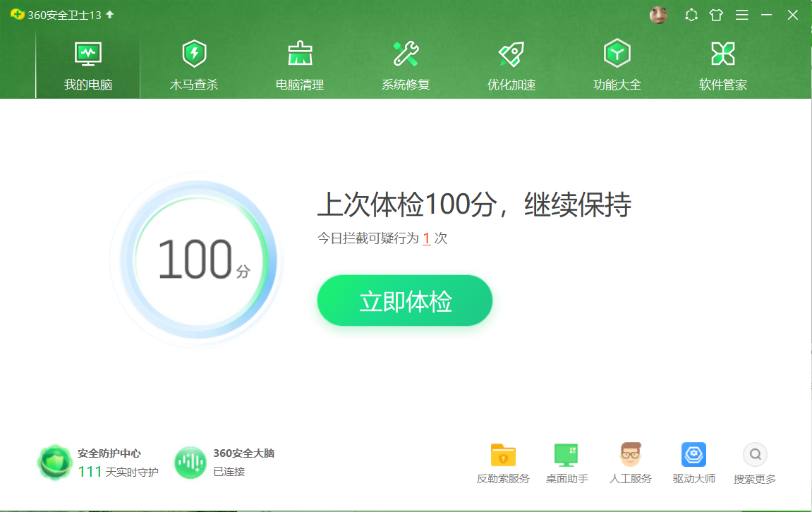Open 桌面助手 monitor icon
The width and height of the screenshot is (812, 512).
566,455
